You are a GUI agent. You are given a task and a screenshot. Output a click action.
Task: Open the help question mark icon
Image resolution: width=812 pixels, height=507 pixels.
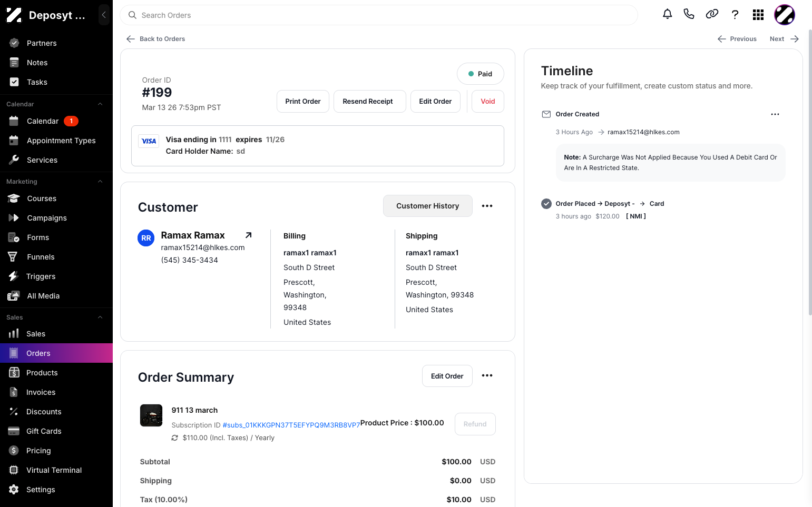tap(735, 14)
